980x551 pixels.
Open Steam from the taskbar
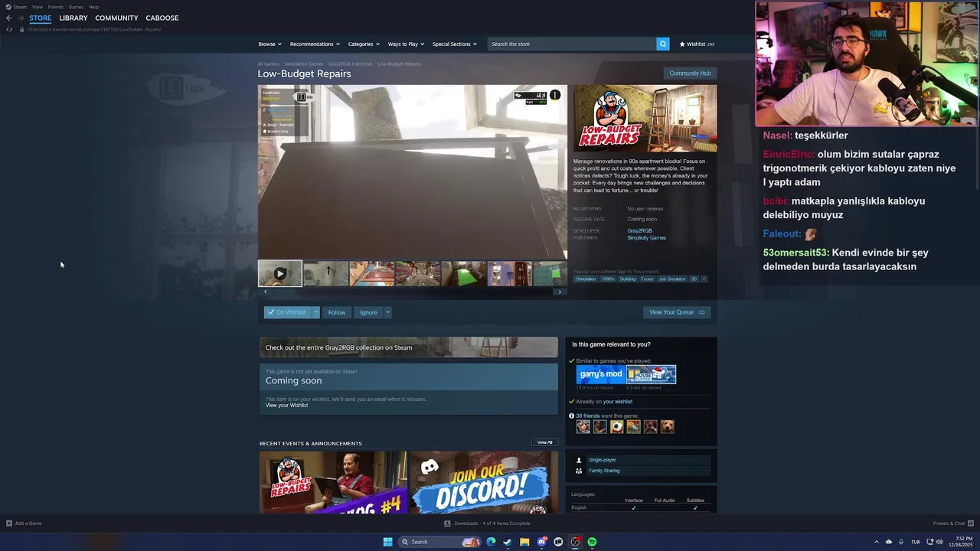pos(508,542)
